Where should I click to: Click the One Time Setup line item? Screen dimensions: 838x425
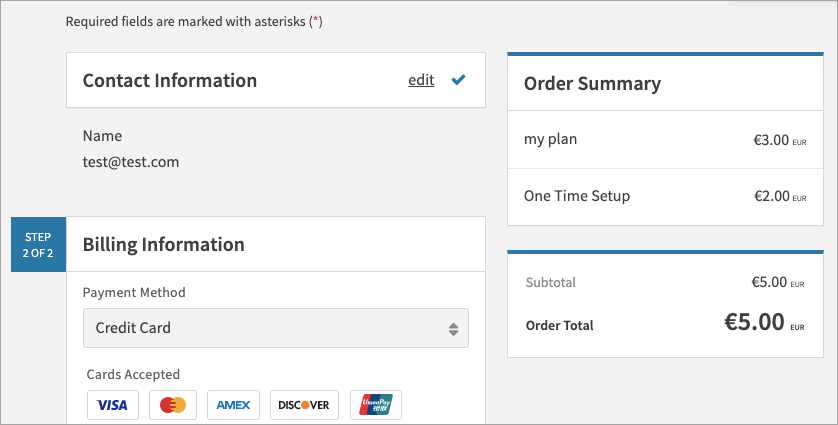[577, 196]
